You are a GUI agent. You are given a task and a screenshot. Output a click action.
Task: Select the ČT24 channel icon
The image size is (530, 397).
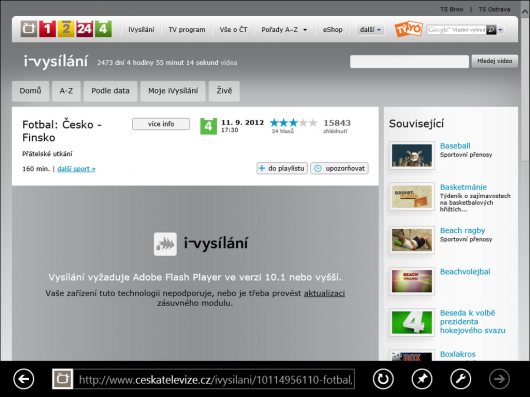(85, 29)
